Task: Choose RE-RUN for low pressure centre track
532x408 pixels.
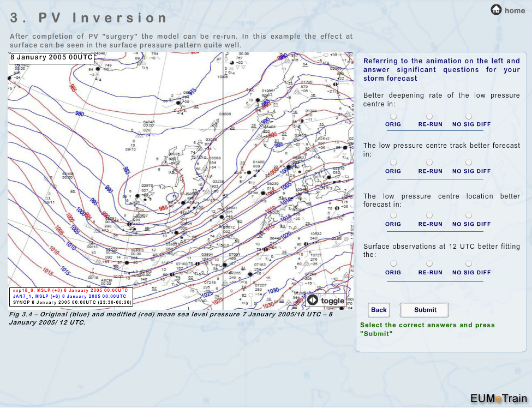Action: click(429, 163)
